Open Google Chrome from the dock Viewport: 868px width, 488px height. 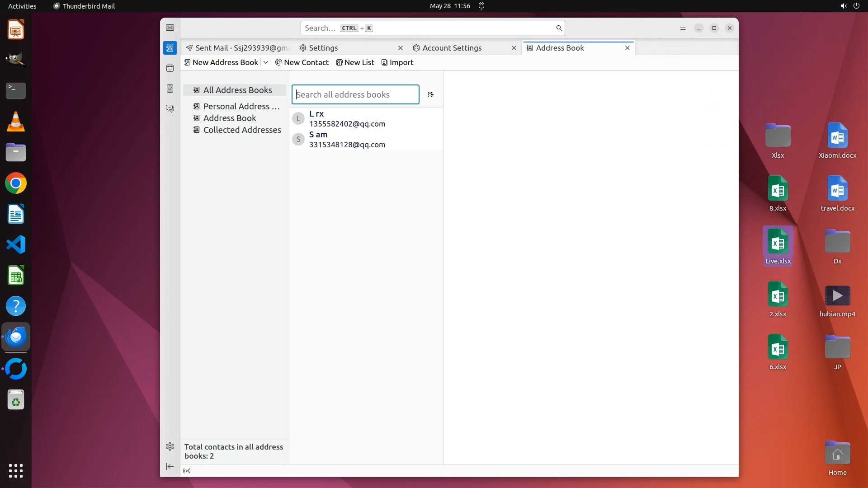coord(16,183)
